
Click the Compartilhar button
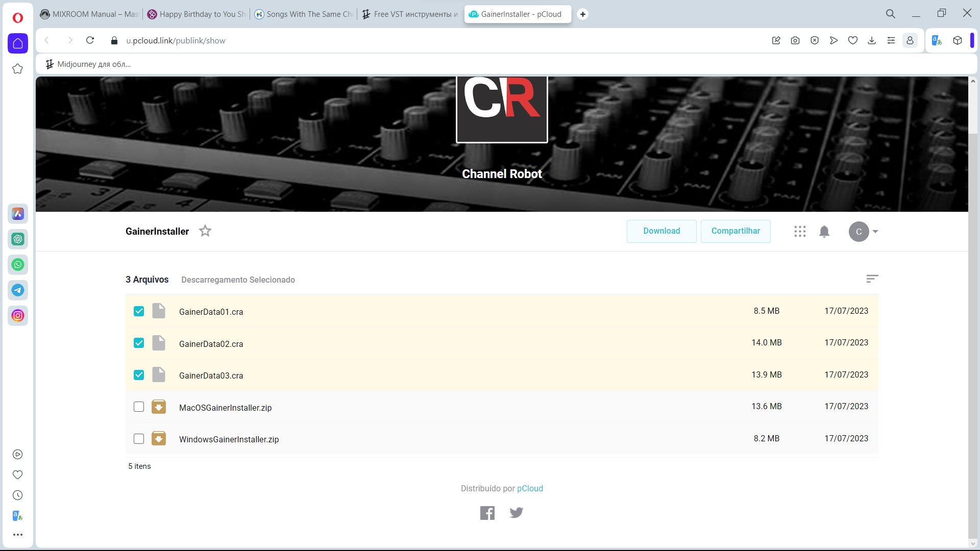[x=736, y=231]
